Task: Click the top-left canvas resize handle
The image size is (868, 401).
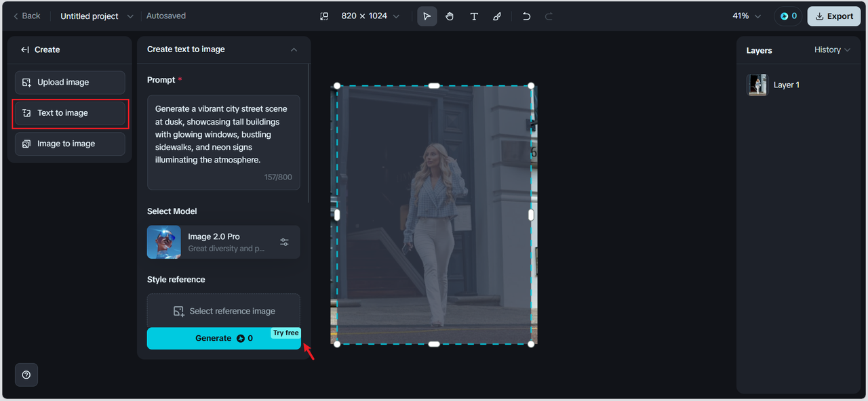Action: [337, 86]
